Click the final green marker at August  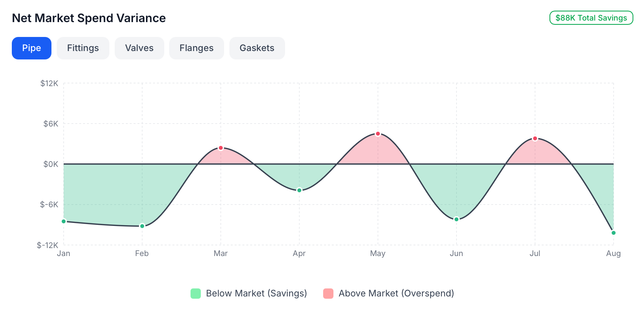614,232
